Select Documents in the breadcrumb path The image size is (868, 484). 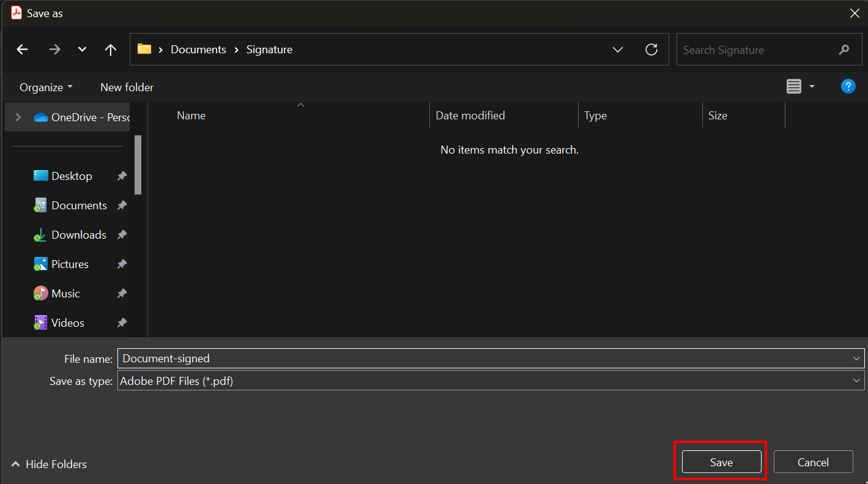(198, 50)
